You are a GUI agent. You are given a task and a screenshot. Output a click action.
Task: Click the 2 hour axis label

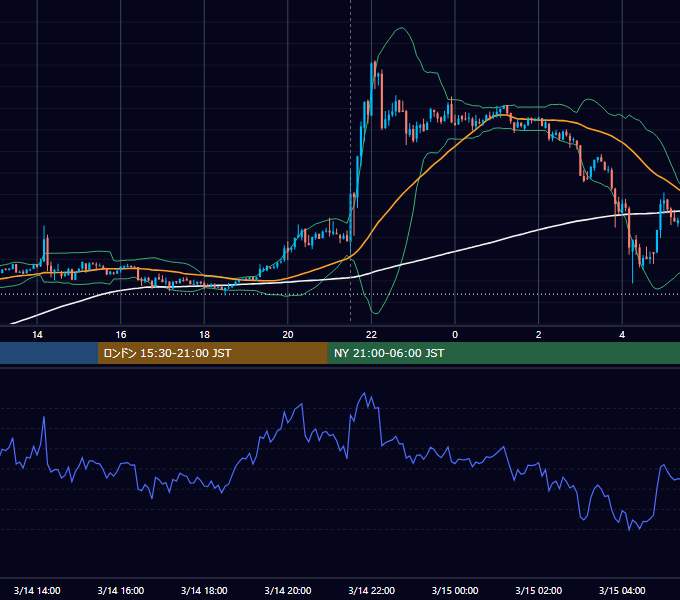point(539,335)
